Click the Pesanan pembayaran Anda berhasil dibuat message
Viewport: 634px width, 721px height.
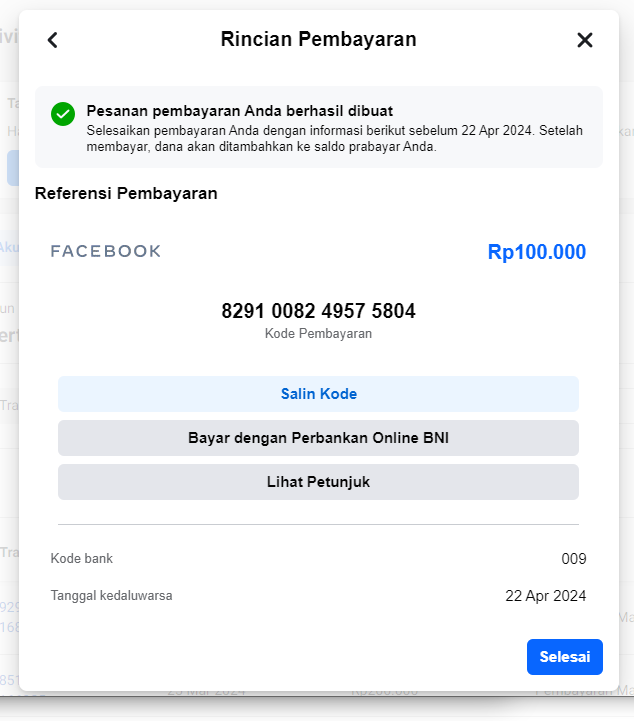click(x=240, y=111)
